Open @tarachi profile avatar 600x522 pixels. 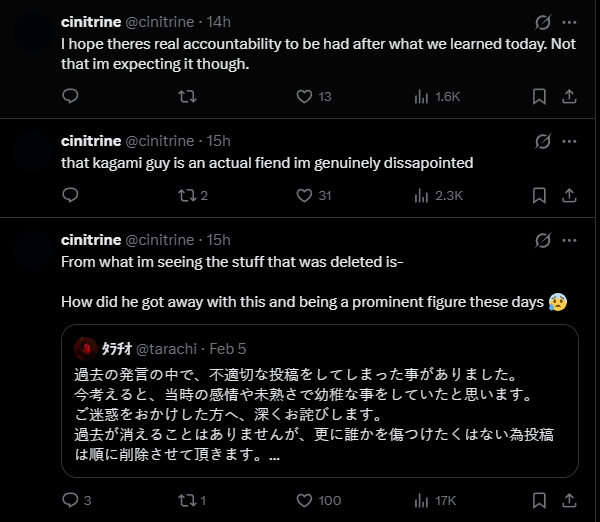pos(86,349)
